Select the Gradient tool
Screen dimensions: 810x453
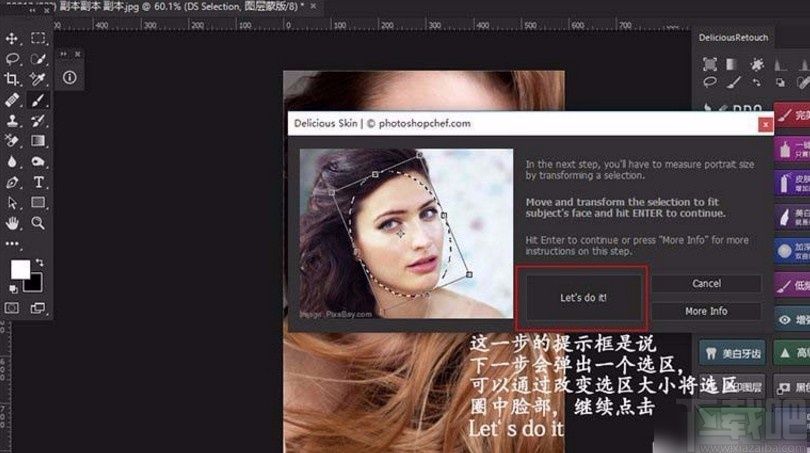(x=38, y=140)
